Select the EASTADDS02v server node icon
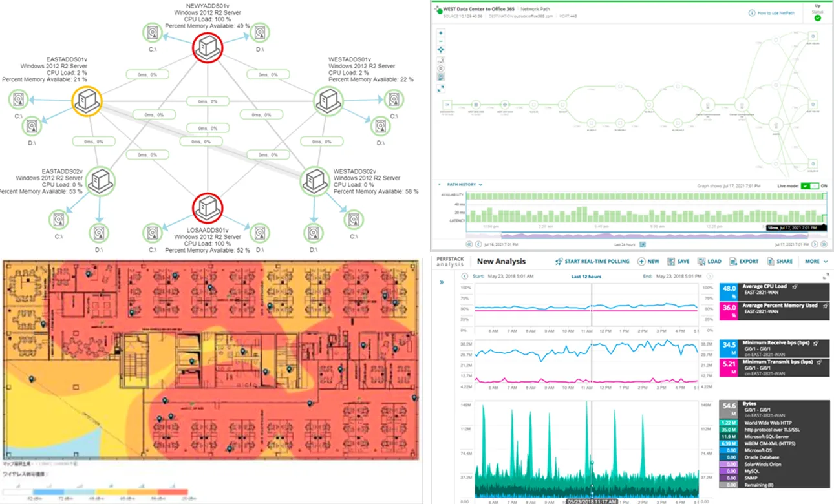The width and height of the screenshot is (834, 504). pyautogui.click(x=100, y=182)
